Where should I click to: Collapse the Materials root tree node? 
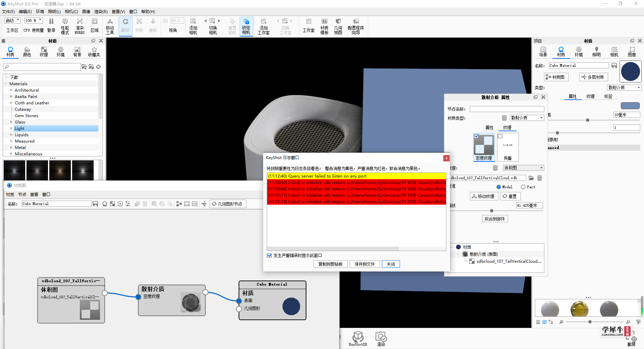pyautogui.click(x=6, y=84)
